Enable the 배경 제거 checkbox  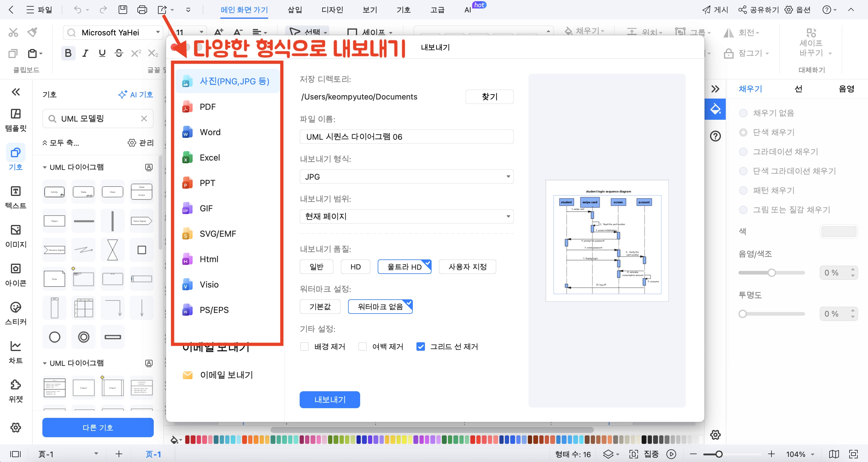point(304,346)
